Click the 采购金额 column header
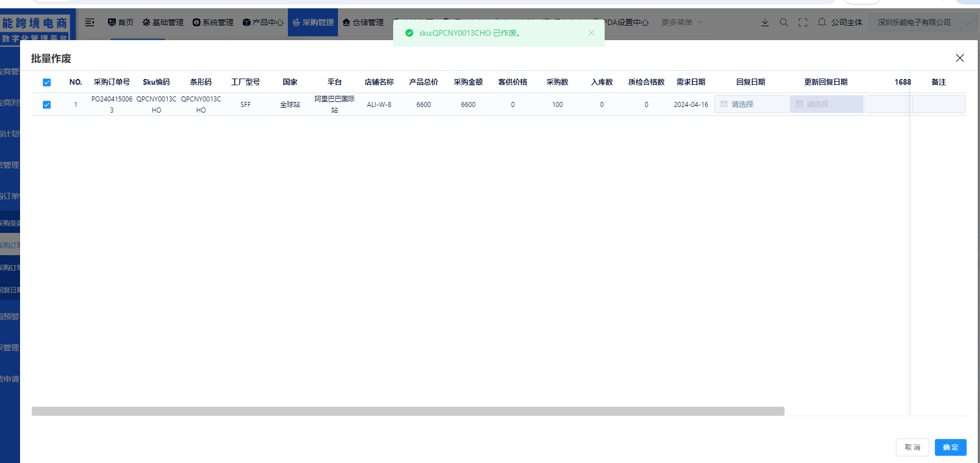980x463 pixels. pyautogui.click(x=468, y=82)
